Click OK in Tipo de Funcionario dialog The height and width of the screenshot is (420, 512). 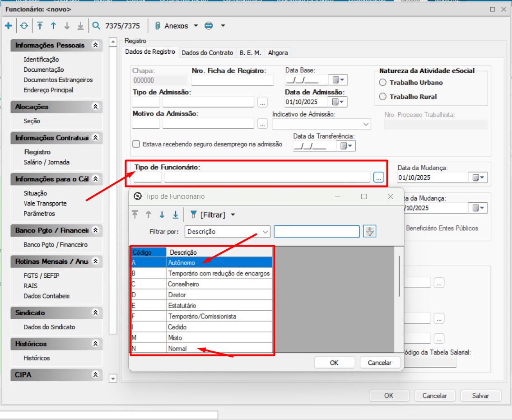pos(334,363)
